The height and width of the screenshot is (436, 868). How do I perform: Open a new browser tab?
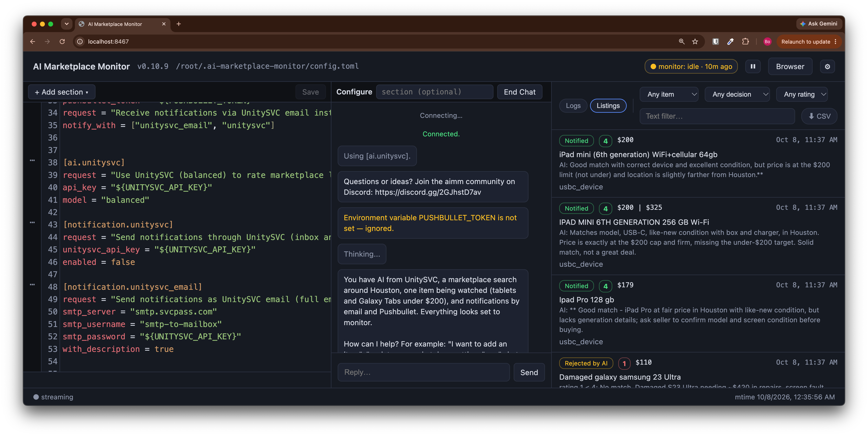tap(178, 24)
